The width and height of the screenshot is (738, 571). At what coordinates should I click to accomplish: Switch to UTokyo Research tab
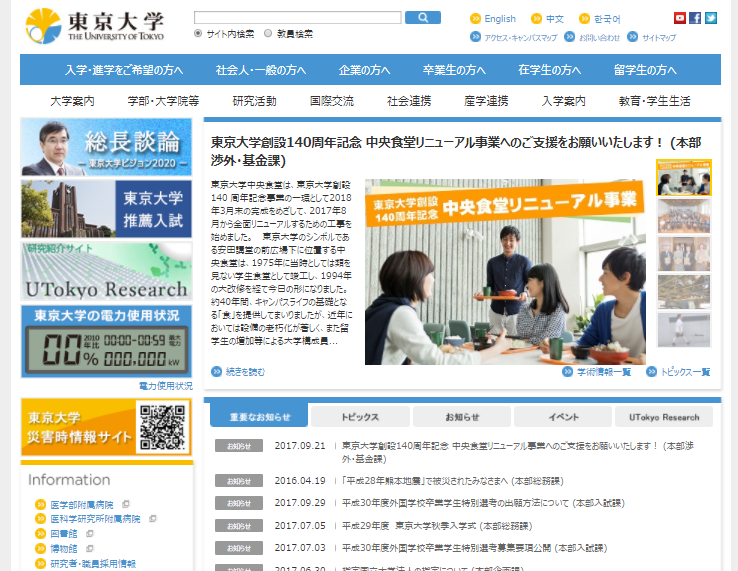point(664,417)
